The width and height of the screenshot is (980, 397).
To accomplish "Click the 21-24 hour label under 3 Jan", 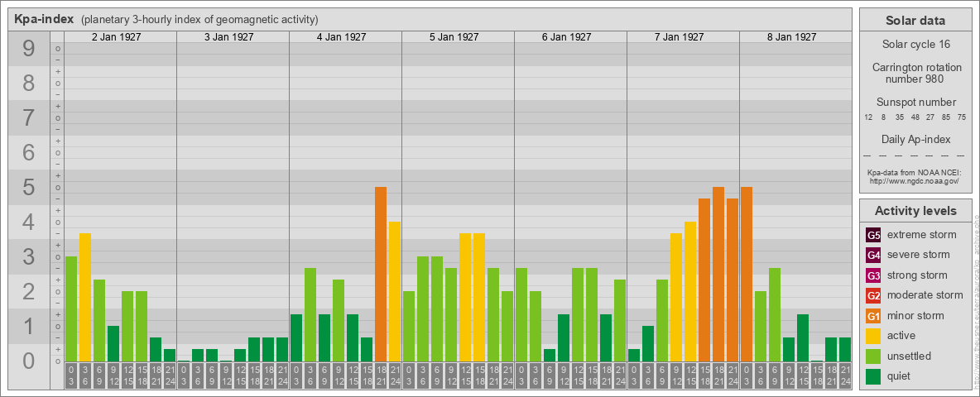I will [x=282, y=376].
